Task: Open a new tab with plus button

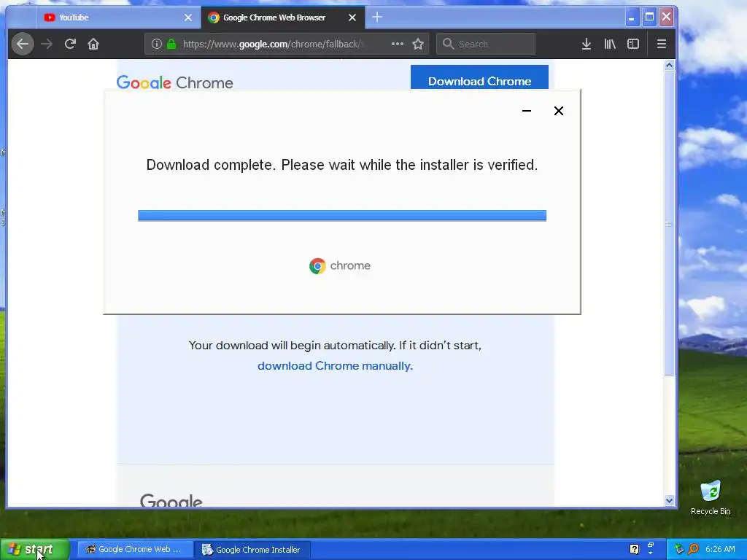Action: pyautogui.click(x=377, y=17)
